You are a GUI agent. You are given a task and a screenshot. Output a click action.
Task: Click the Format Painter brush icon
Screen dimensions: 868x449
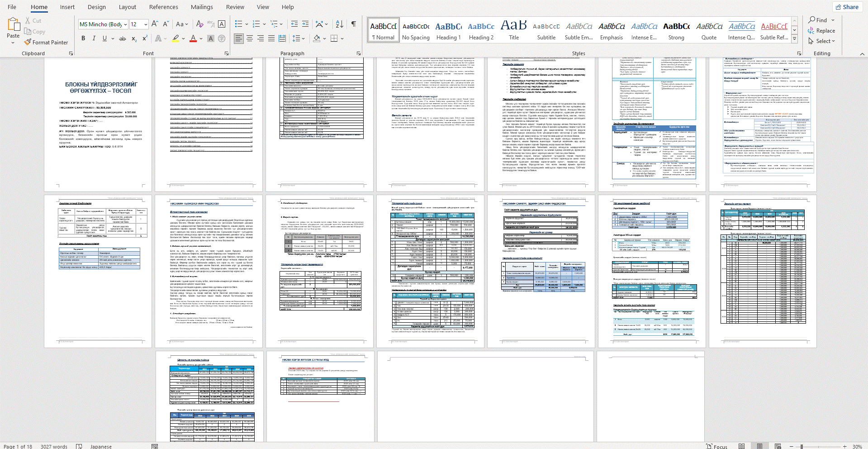(x=28, y=42)
